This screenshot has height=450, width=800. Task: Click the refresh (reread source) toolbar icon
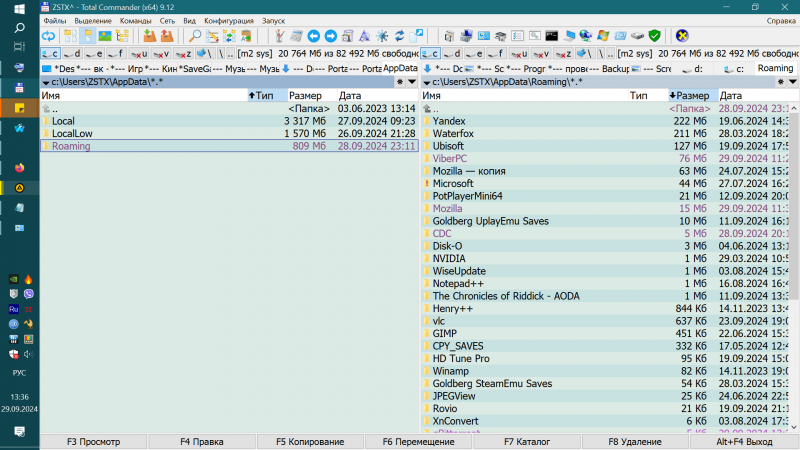click(x=48, y=36)
